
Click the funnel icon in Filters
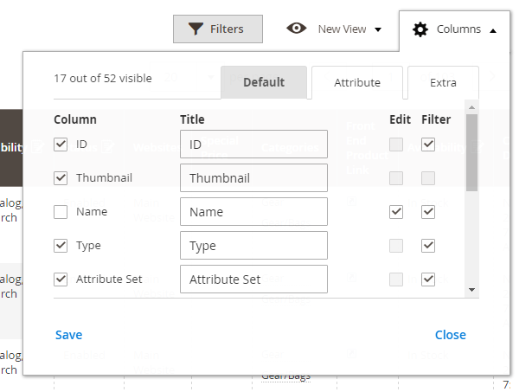195,29
